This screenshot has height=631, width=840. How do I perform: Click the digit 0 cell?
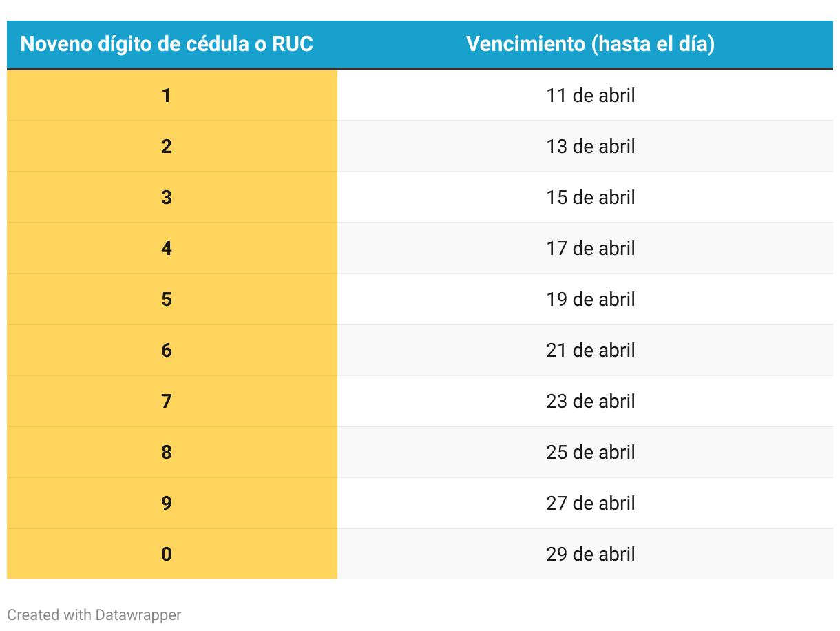pyautogui.click(x=172, y=554)
